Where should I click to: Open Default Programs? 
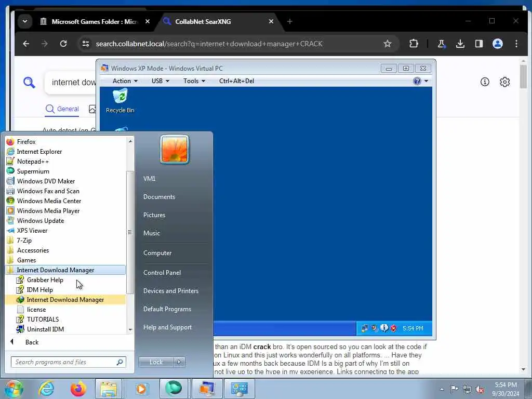click(x=167, y=309)
